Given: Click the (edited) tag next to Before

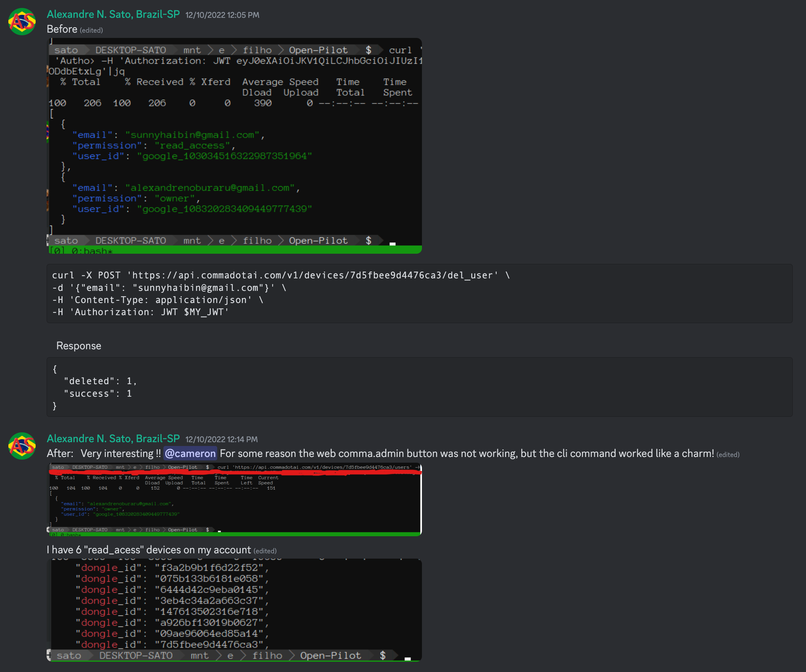Looking at the screenshot, I should tap(91, 30).
